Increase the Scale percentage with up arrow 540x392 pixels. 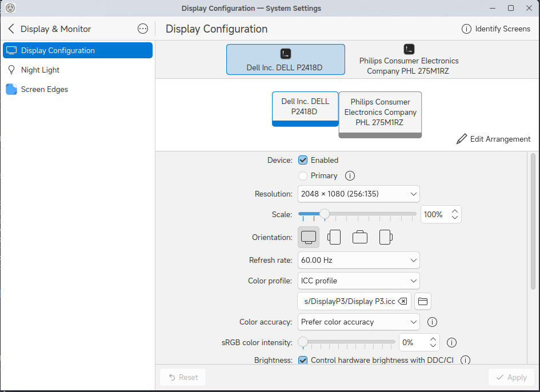pos(455,211)
